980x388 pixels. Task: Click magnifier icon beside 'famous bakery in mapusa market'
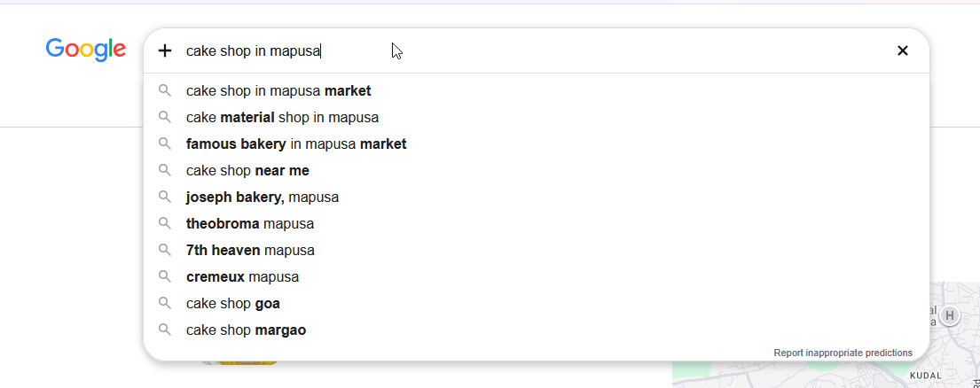164,144
